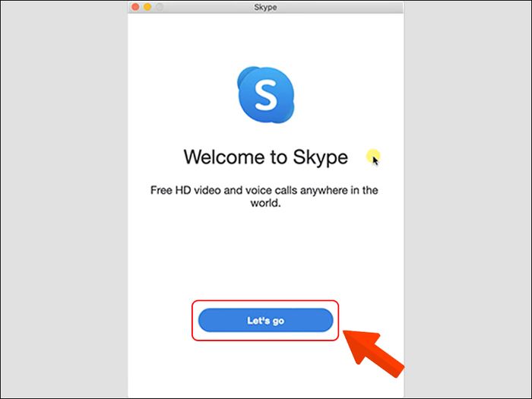Click the Free HD video and voice calls text
This screenshot has width=532, height=399.
pyautogui.click(x=264, y=196)
